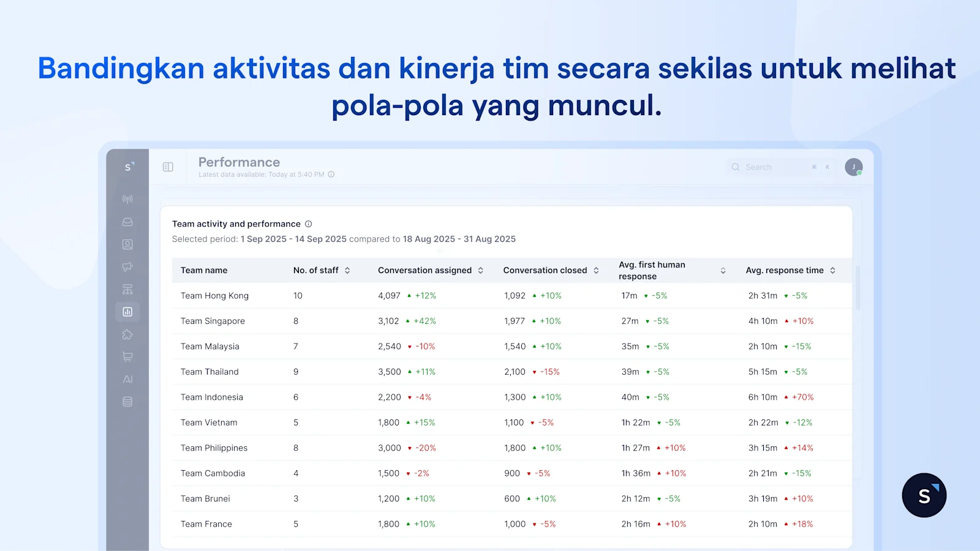
Task: Open the Data storage database icon
Action: tap(127, 402)
